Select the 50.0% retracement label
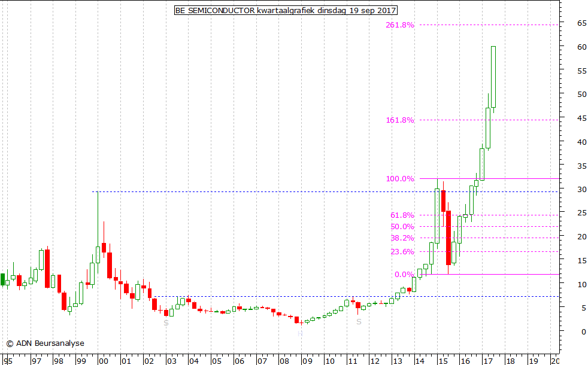The height and width of the screenshot is (365, 588). coord(402,227)
